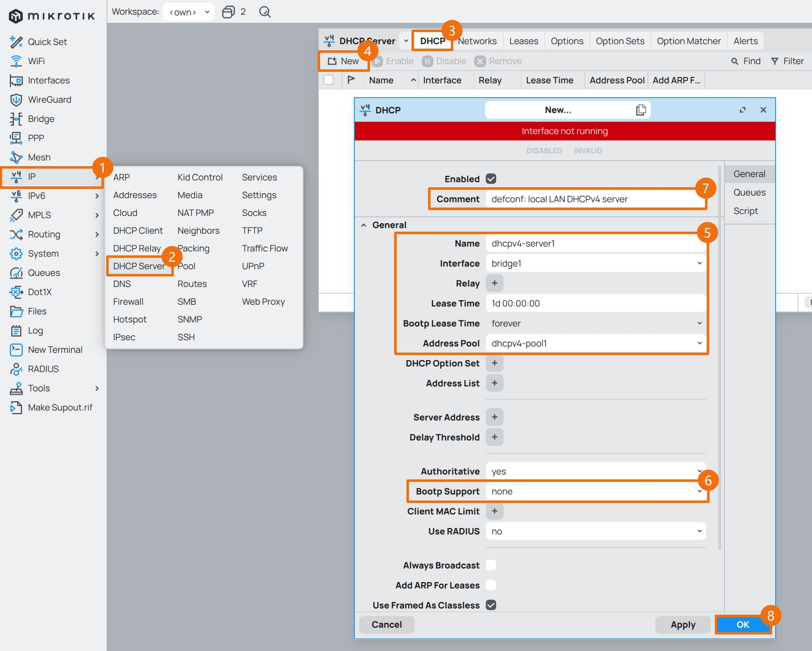This screenshot has height=651, width=812.
Task: Select Firewall from IP submenu
Action: (128, 301)
